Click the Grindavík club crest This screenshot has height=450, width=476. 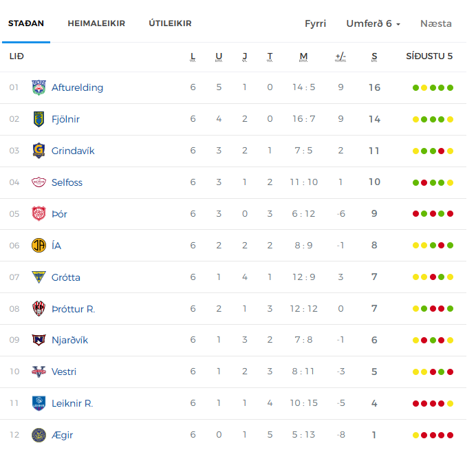(39, 151)
